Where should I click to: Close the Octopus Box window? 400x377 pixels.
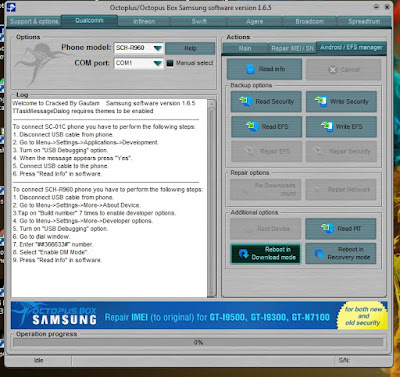[x=387, y=7]
